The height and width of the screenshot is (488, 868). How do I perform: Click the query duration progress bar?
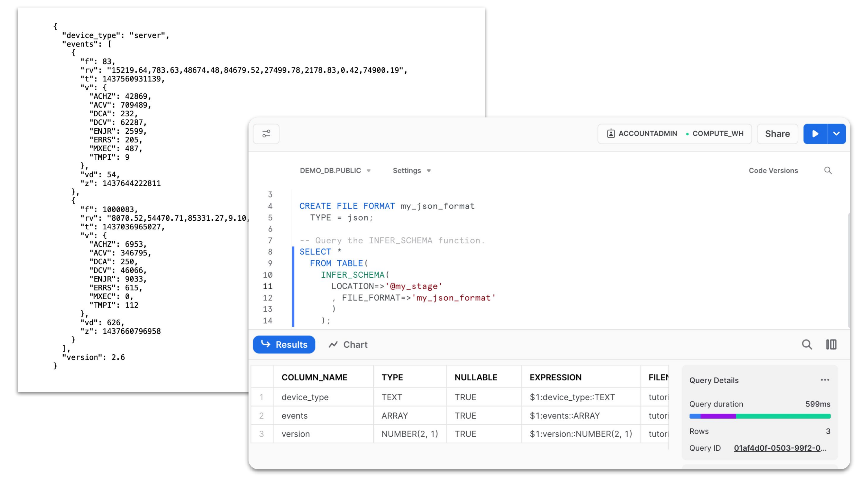point(759,416)
